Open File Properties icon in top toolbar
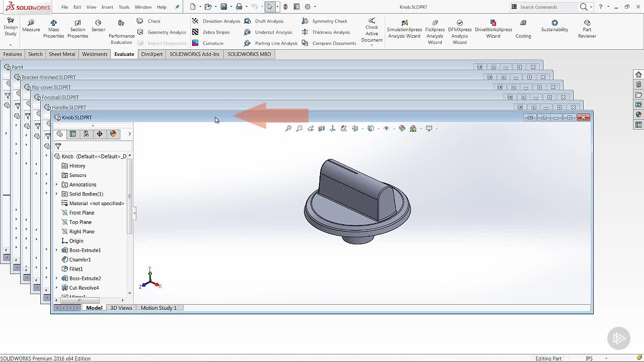This screenshot has height=362, width=644. pyautogui.click(x=296, y=7)
